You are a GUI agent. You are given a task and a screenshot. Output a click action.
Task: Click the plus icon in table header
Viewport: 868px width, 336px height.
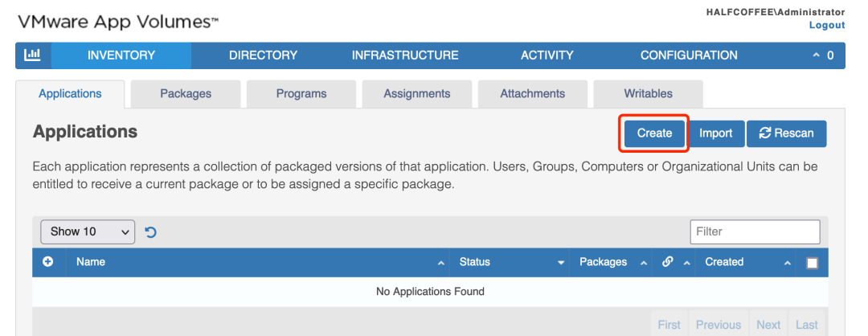(x=47, y=262)
